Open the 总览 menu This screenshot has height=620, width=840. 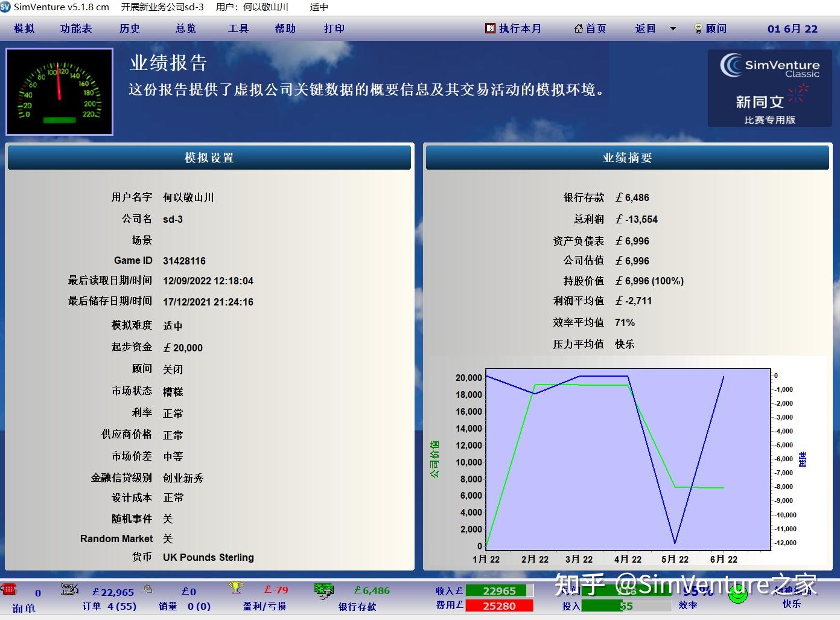[x=186, y=28]
